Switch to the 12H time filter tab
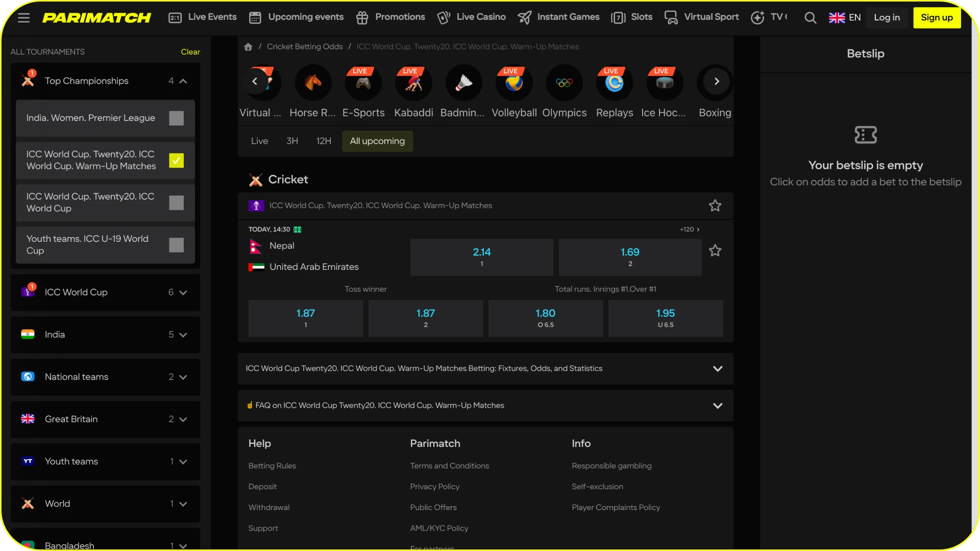 pos(324,141)
